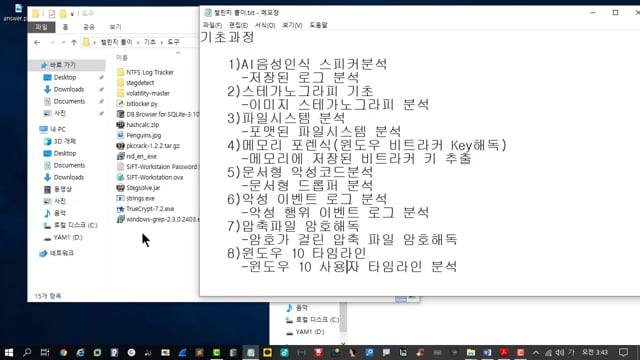Navigate to 기초 in the breadcrumb

click(150, 42)
